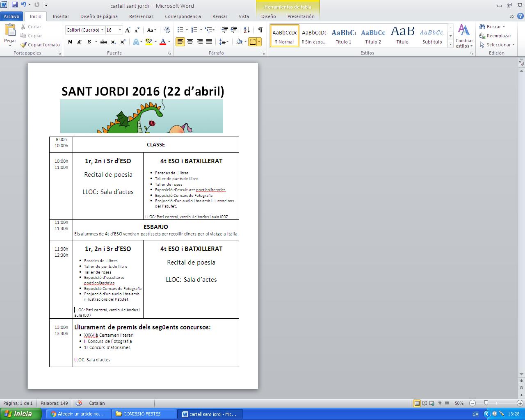
Task: Open the Archivo menu tab
Action: tap(11, 16)
